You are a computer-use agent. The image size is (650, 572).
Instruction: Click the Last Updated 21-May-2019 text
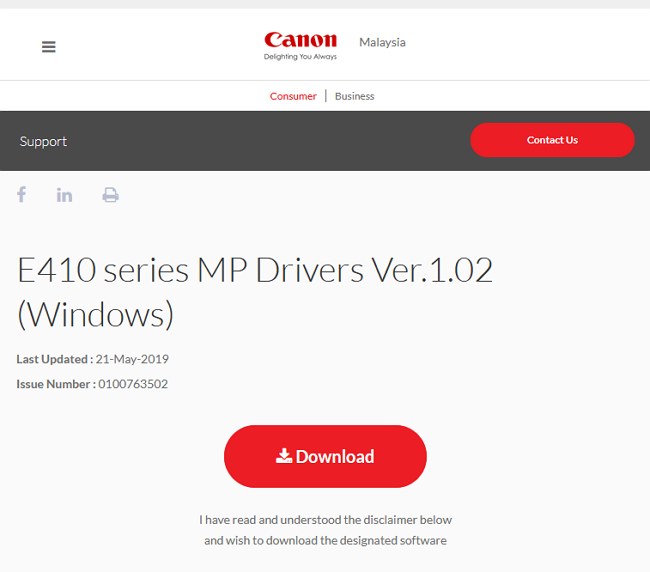coord(92,359)
